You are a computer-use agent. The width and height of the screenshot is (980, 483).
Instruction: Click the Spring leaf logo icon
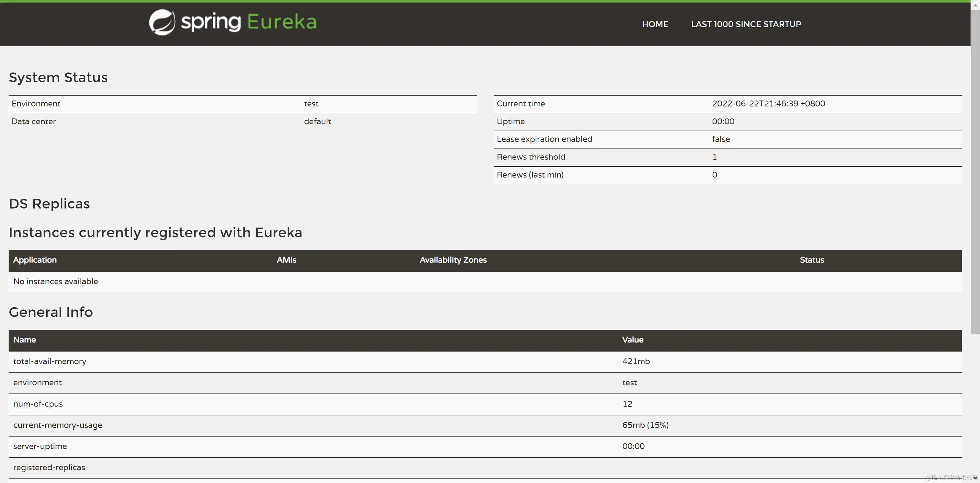(162, 22)
